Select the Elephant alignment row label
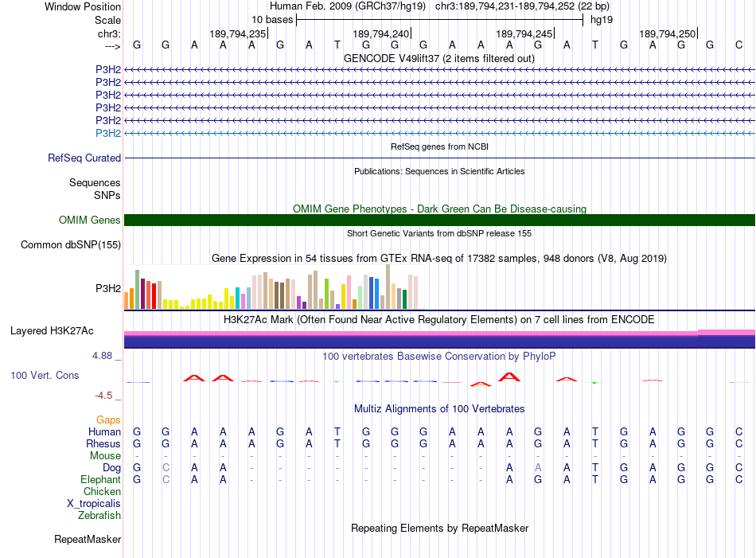The width and height of the screenshot is (756, 558). 101,480
